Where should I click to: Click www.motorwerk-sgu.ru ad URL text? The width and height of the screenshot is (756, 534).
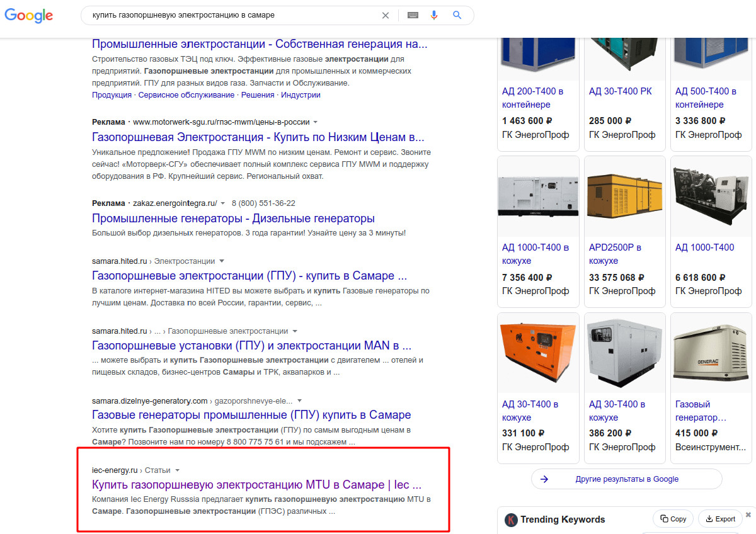pyautogui.click(x=221, y=122)
